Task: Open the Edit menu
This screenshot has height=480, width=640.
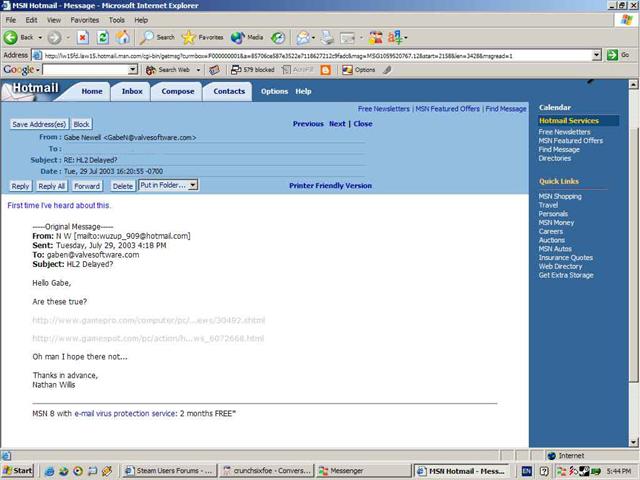Action: (x=31, y=20)
